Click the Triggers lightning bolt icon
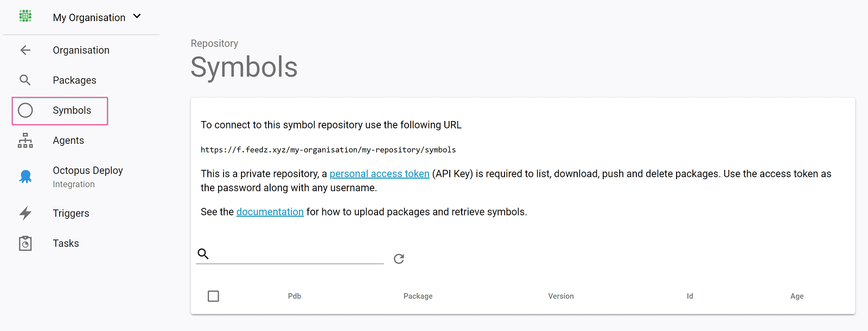Viewport: 868px width, 331px height. pos(25,213)
